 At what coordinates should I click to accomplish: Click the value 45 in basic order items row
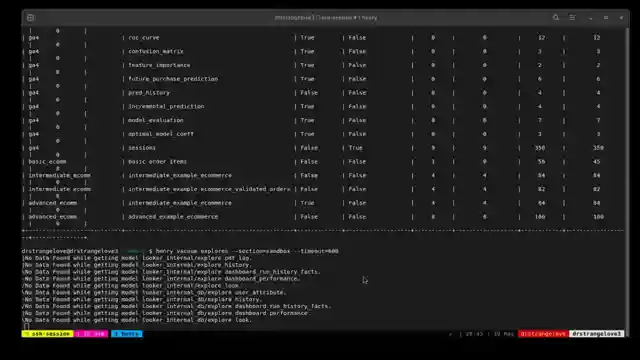(x=597, y=162)
